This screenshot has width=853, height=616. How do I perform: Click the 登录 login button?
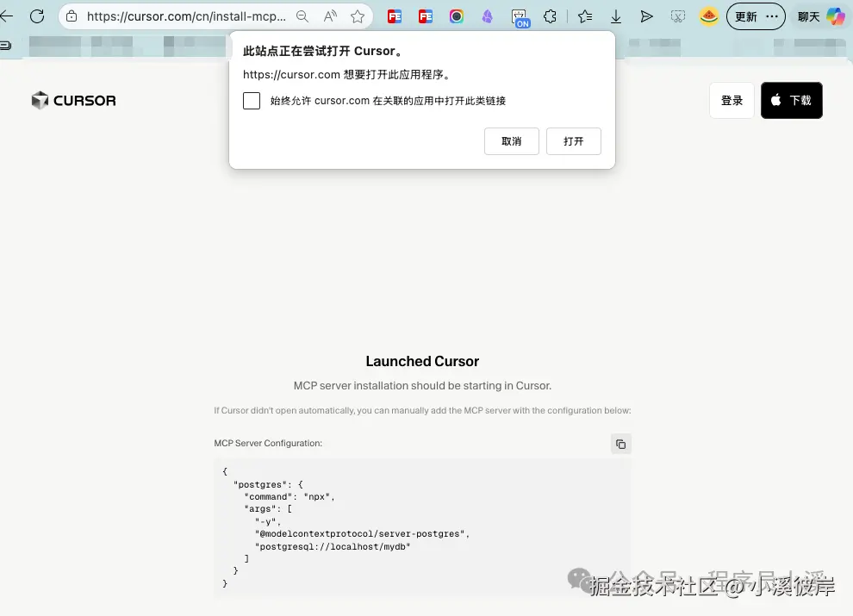(732, 100)
